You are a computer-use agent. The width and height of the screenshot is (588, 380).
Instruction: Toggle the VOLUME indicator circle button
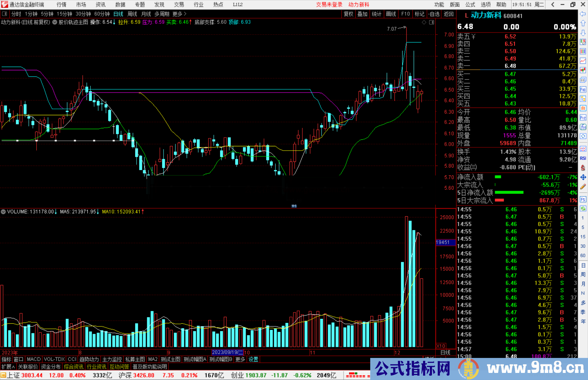(3, 212)
